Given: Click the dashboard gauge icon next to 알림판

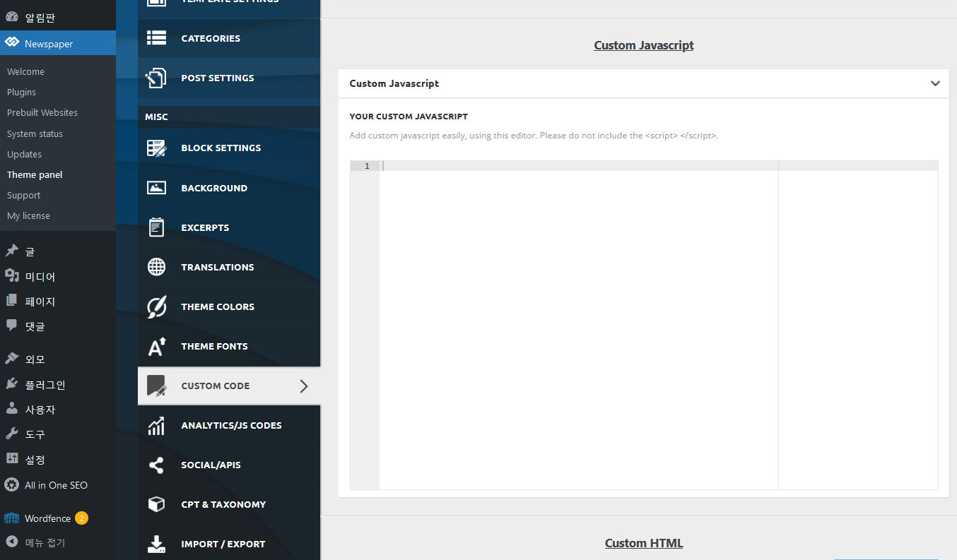Looking at the screenshot, I should pos(12,17).
